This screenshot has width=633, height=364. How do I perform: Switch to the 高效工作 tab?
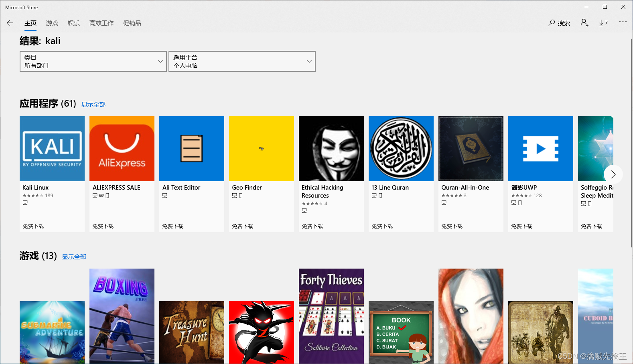pos(101,23)
